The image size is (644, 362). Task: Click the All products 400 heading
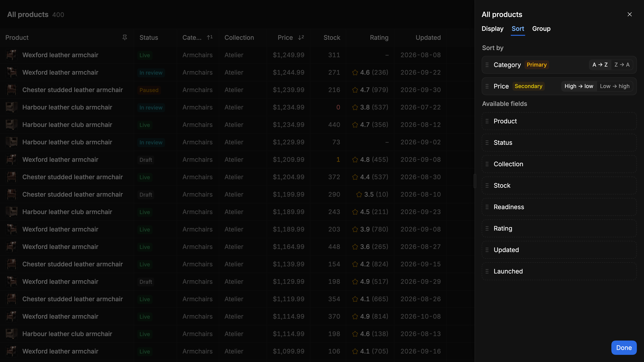tap(35, 14)
